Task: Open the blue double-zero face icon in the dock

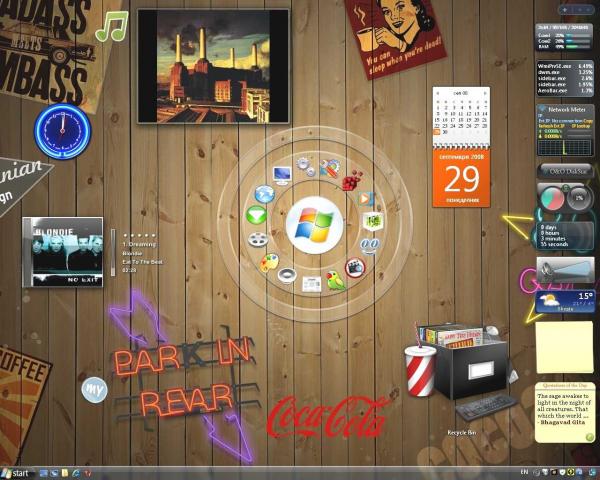Action: (x=370, y=246)
